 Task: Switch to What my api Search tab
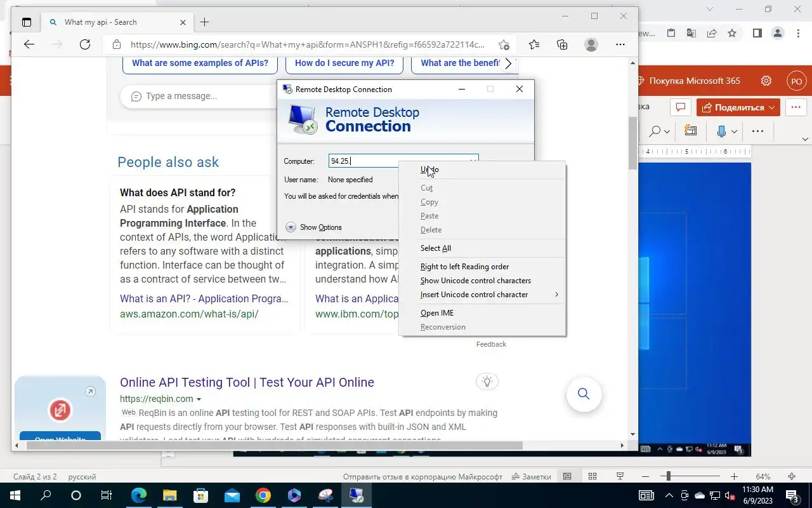pyautogui.click(x=117, y=22)
